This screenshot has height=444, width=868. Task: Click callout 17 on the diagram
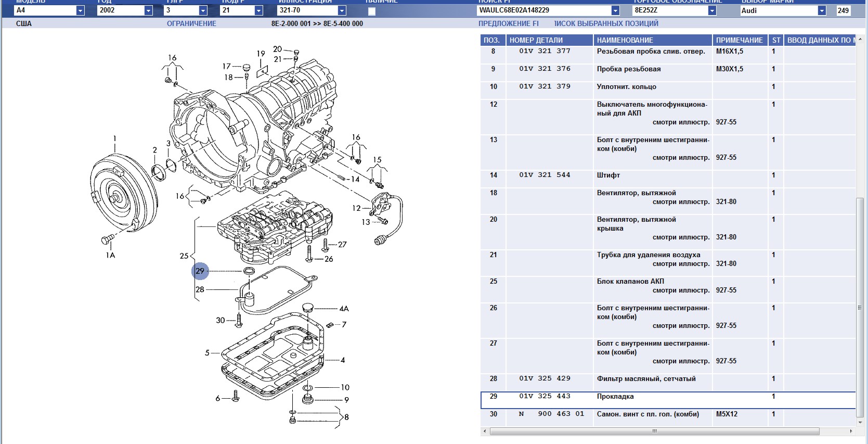(x=226, y=66)
